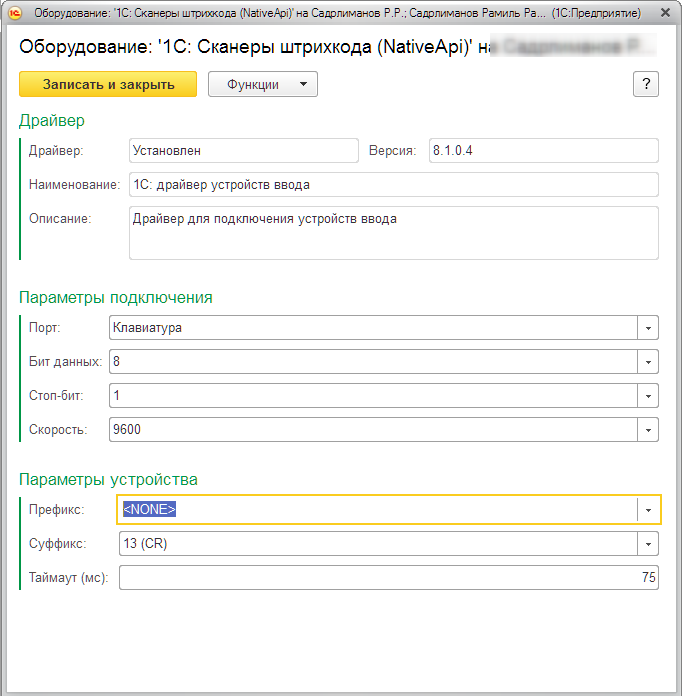The width and height of the screenshot is (682, 696).
Task: Click the 'Описание:' label
Action: pyautogui.click(x=60, y=218)
